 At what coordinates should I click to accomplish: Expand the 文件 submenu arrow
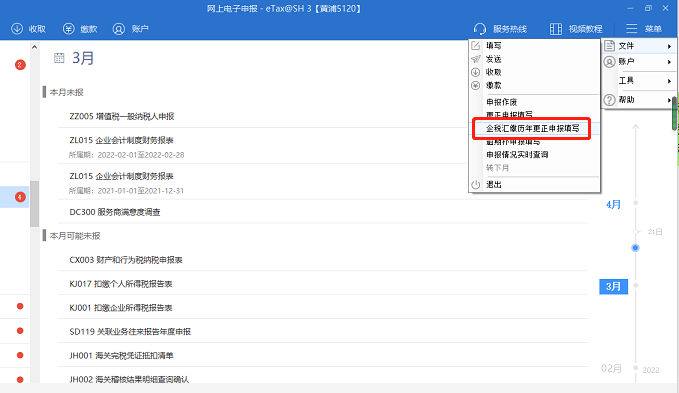pos(669,46)
